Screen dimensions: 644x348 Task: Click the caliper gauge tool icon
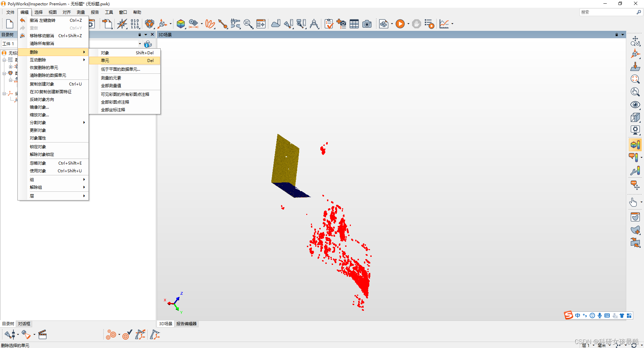coord(235,24)
